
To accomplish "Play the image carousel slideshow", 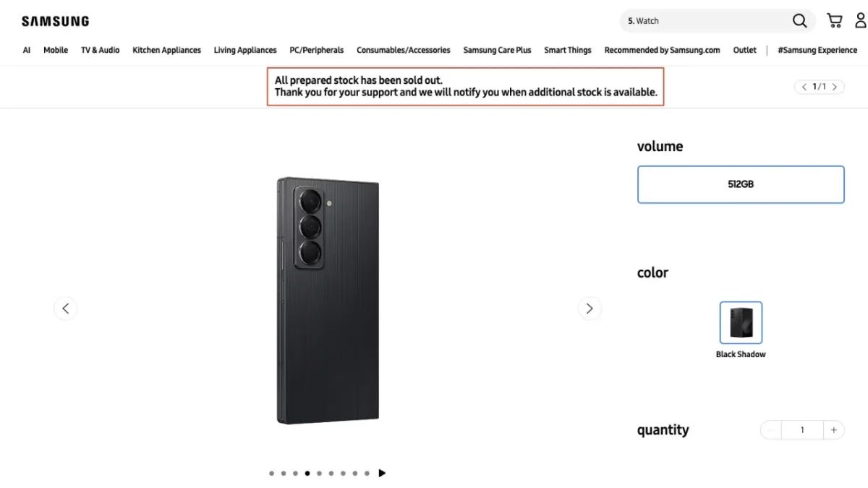I will point(382,474).
